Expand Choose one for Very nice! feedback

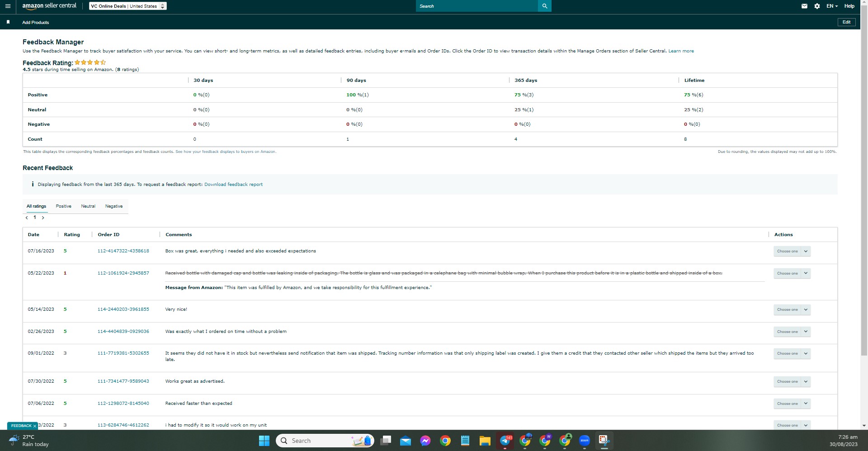click(x=792, y=309)
